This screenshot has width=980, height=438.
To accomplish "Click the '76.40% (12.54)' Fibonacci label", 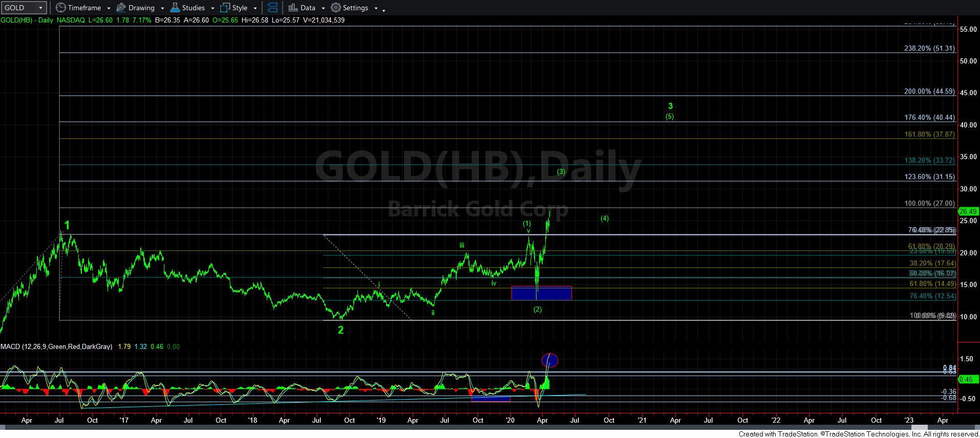I will [932, 296].
